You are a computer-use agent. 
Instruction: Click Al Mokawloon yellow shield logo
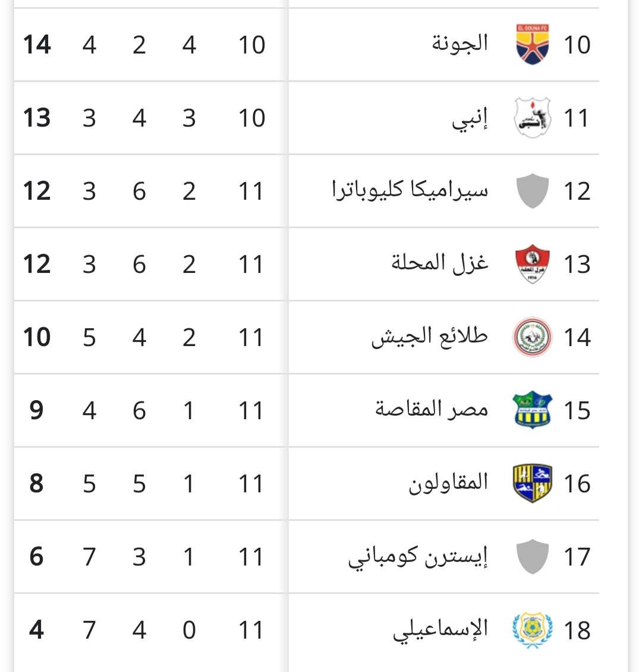pyautogui.click(x=533, y=483)
